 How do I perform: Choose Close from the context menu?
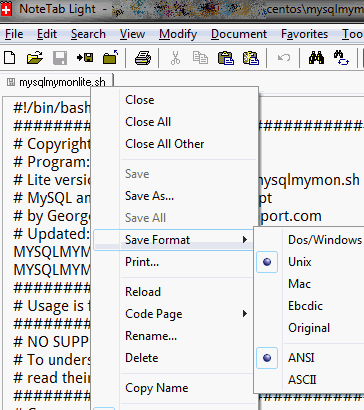pyautogui.click(x=174, y=100)
